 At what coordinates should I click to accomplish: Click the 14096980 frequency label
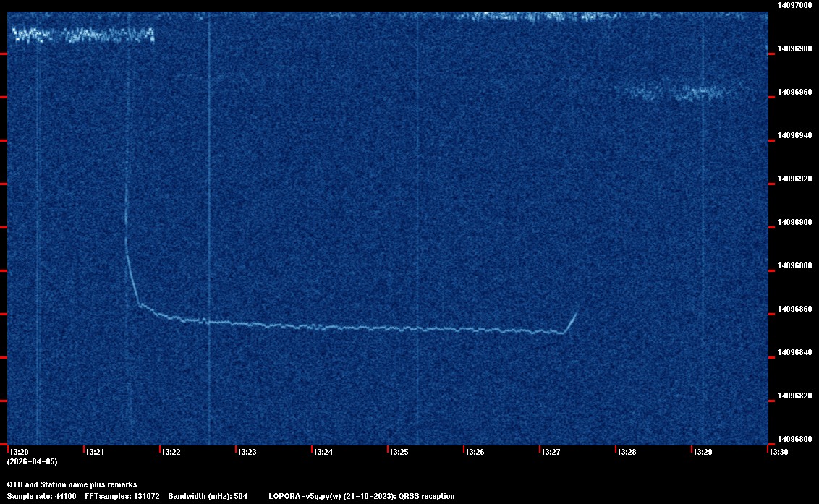point(795,48)
